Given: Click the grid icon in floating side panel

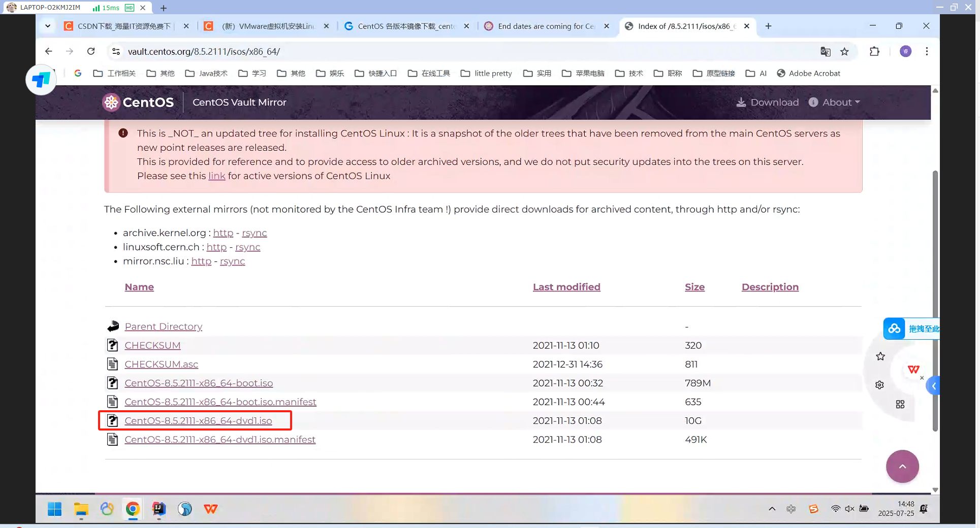Looking at the screenshot, I should pyautogui.click(x=900, y=404).
